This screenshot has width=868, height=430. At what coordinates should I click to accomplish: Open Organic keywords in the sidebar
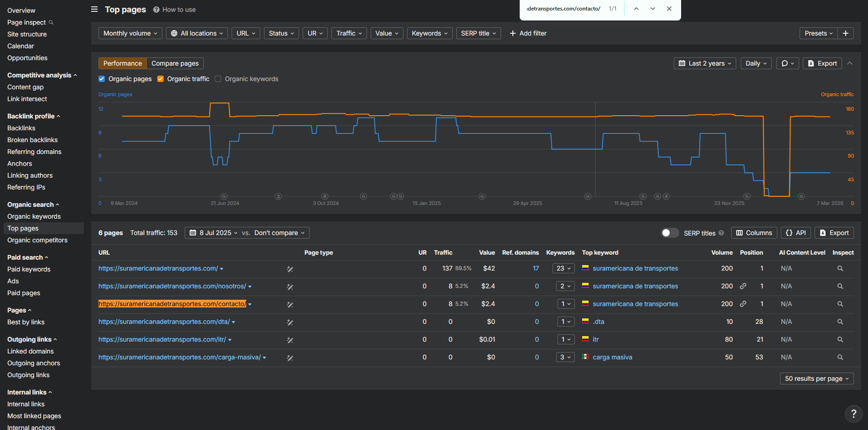pyautogui.click(x=34, y=216)
